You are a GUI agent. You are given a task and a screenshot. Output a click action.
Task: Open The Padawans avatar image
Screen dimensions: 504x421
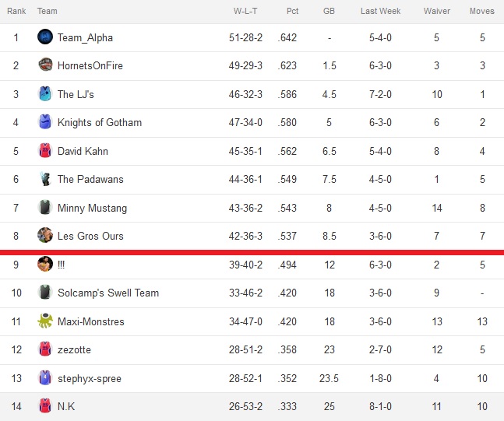click(x=45, y=178)
